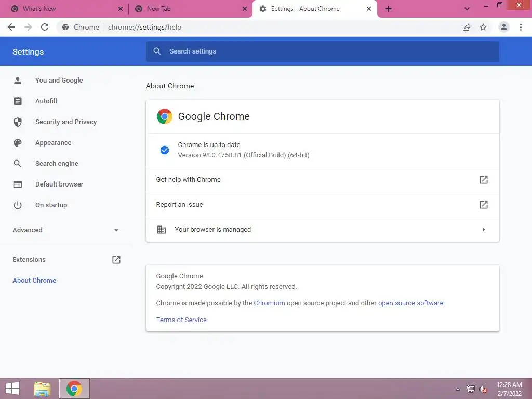
Task: Open the Chrome three-dot menu
Action: [x=521, y=27]
